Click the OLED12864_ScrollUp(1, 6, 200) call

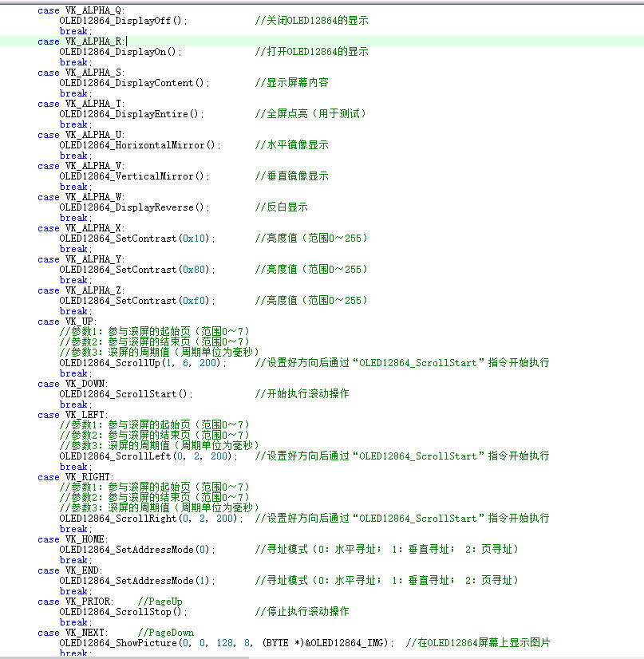[x=143, y=363]
